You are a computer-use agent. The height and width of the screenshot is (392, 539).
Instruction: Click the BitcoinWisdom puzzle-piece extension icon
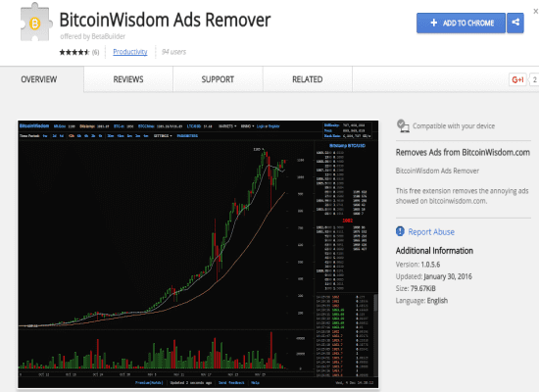[36, 22]
